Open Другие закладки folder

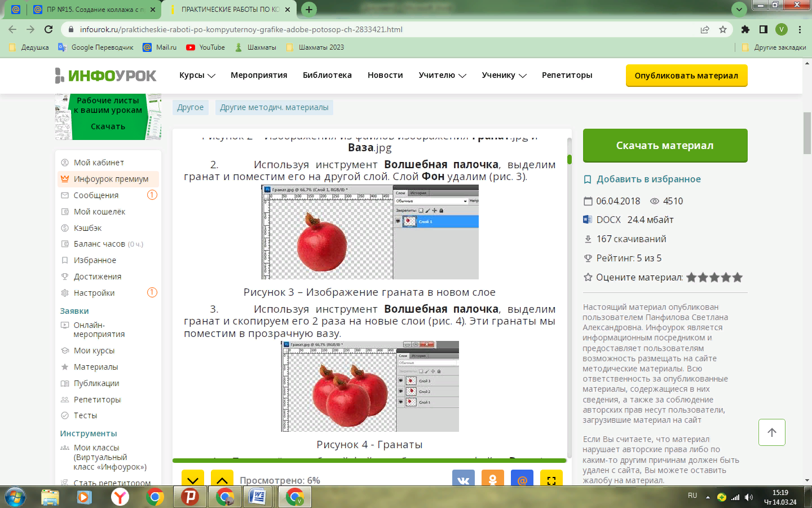point(774,47)
